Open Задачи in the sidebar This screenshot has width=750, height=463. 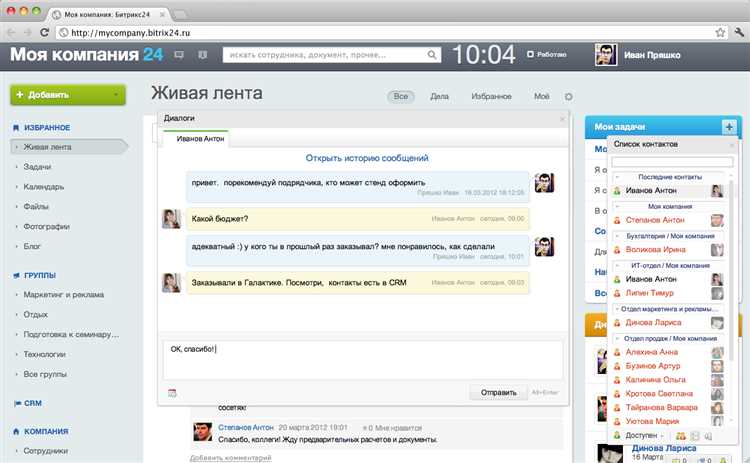point(37,167)
